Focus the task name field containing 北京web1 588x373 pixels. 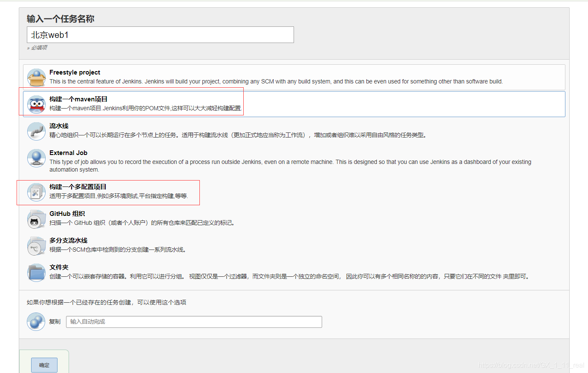tap(160, 35)
